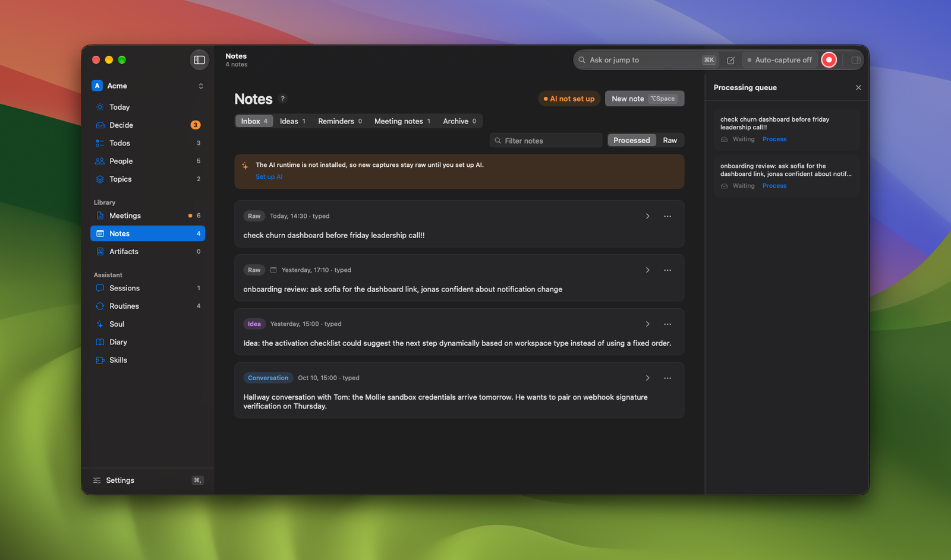Open Today in the sidebar
The height and width of the screenshot is (560, 951).
click(147, 107)
